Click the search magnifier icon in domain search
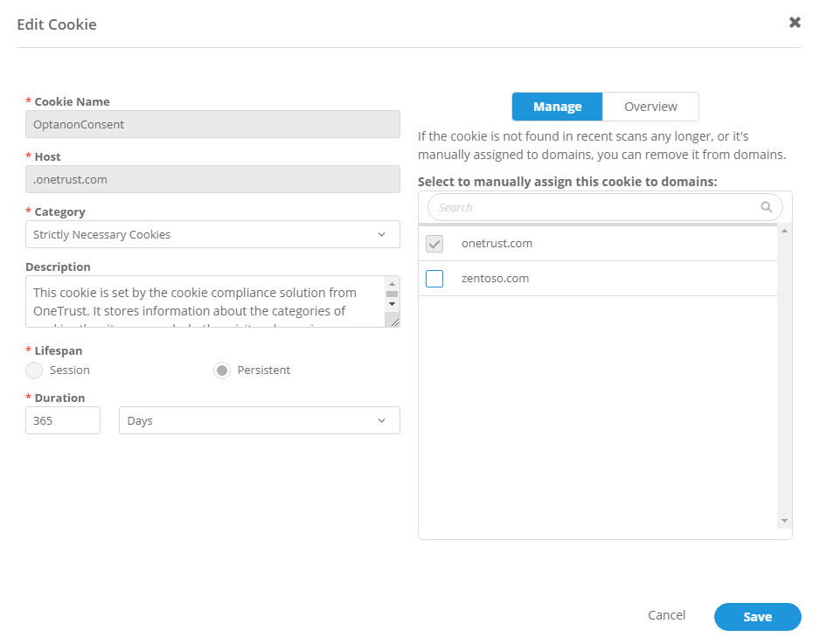Viewport: 813px width, 644px height. (767, 207)
